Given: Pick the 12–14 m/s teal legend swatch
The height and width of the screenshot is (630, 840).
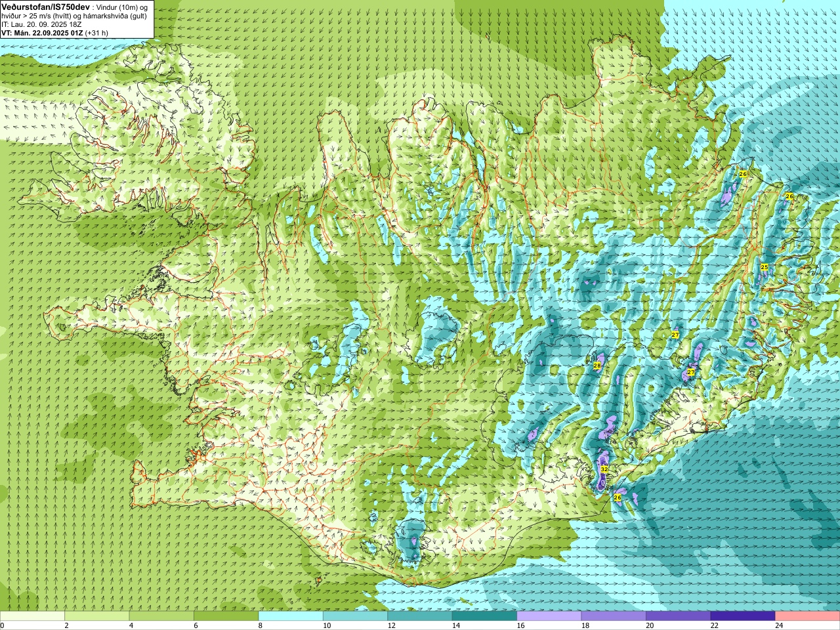Looking at the screenshot, I should pyautogui.click(x=419, y=616).
